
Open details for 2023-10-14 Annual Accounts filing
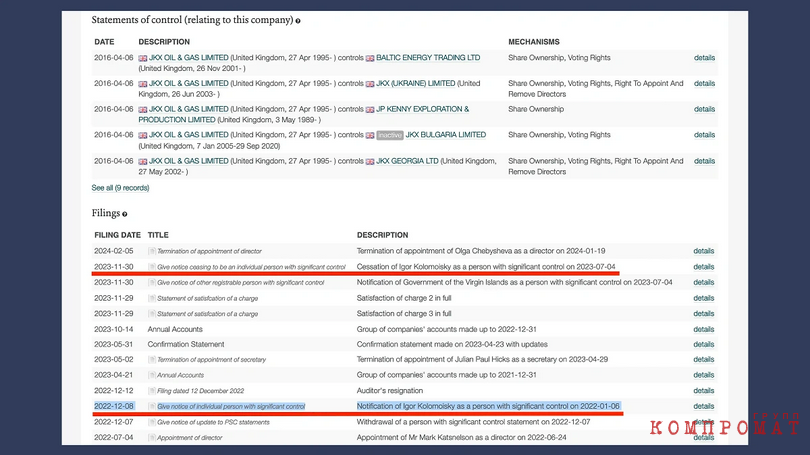704,330
